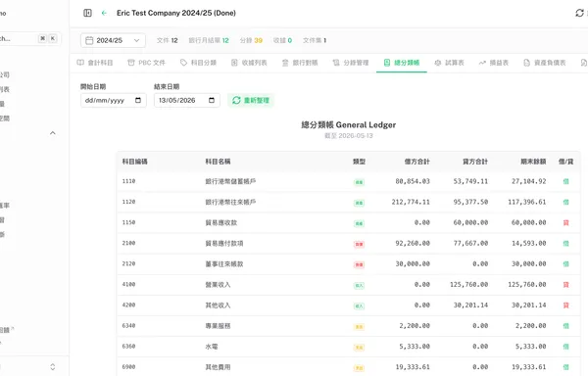Click the 開始日期 date input field
588x376 pixels.
114,101
